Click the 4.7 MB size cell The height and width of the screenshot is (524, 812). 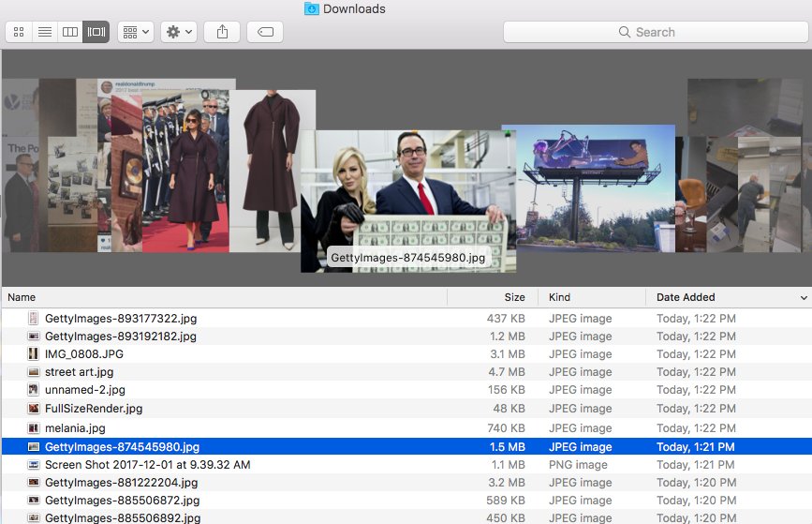507,372
